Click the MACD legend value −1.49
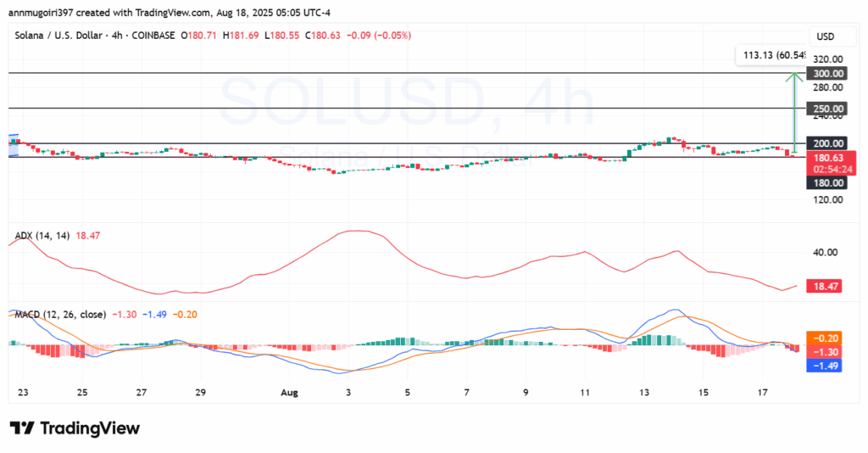868x453 pixels. click(x=154, y=314)
